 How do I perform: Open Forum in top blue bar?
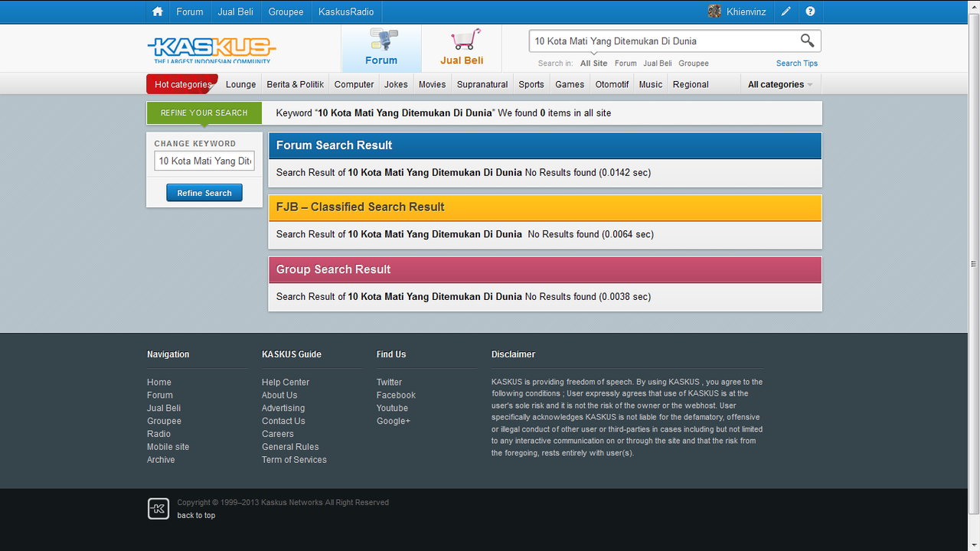(x=190, y=11)
